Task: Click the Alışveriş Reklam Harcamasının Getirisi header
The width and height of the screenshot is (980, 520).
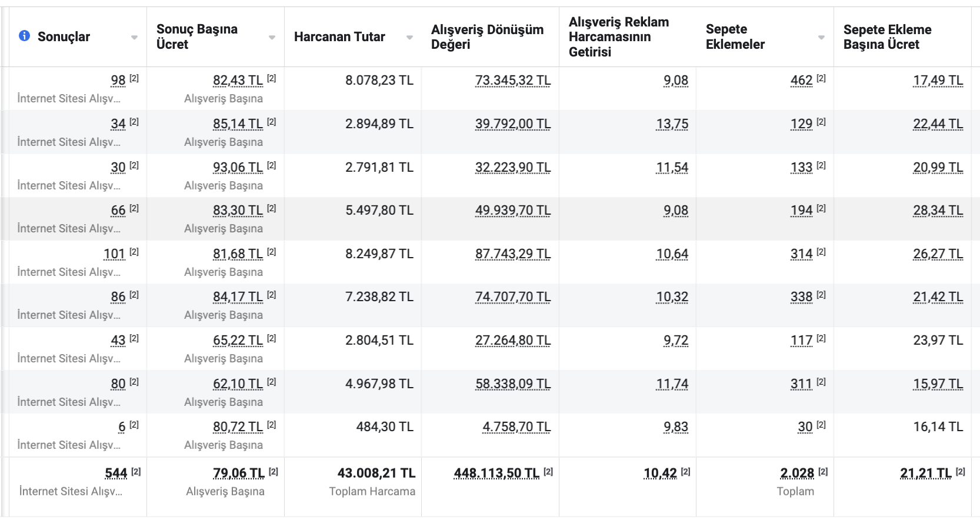Action: [618, 37]
